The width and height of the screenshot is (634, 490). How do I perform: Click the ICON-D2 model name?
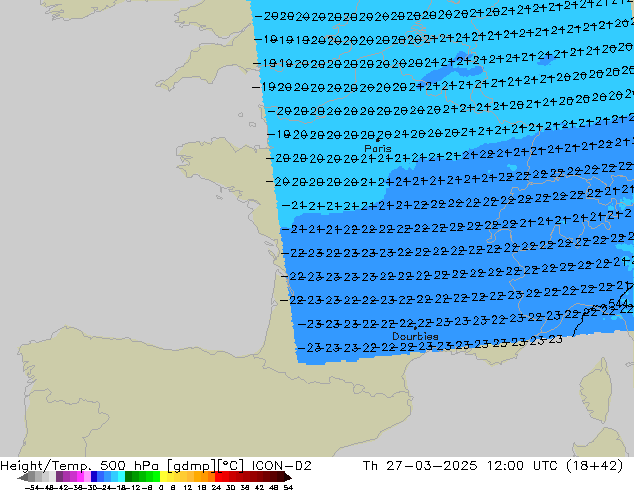click(281, 466)
